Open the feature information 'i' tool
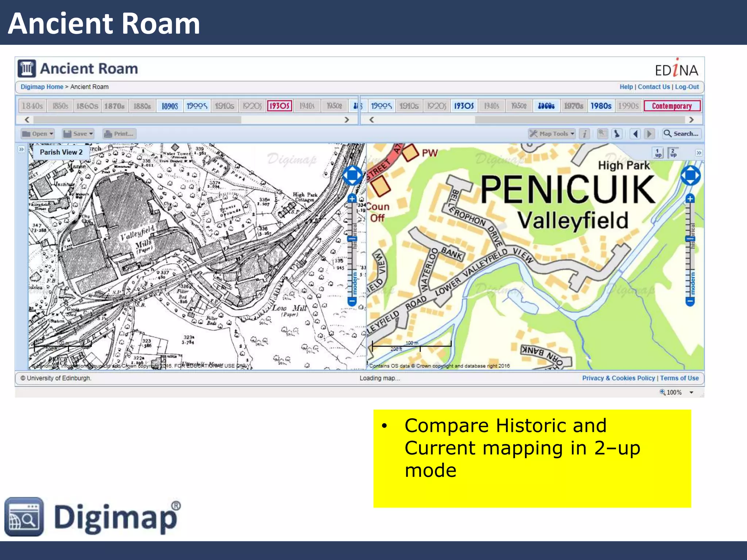The height and width of the screenshot is (560, 747). (585, 134)
